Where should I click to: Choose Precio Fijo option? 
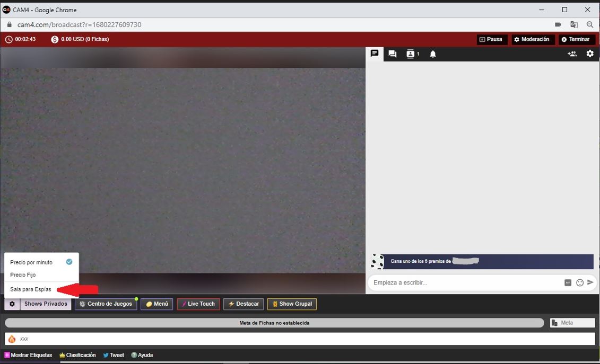[23, 275]
